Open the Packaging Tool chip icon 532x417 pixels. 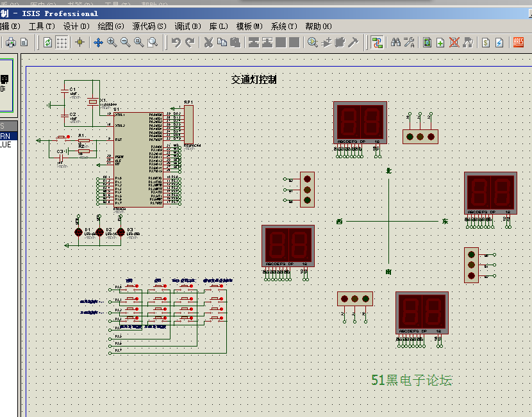click(340, 42)
